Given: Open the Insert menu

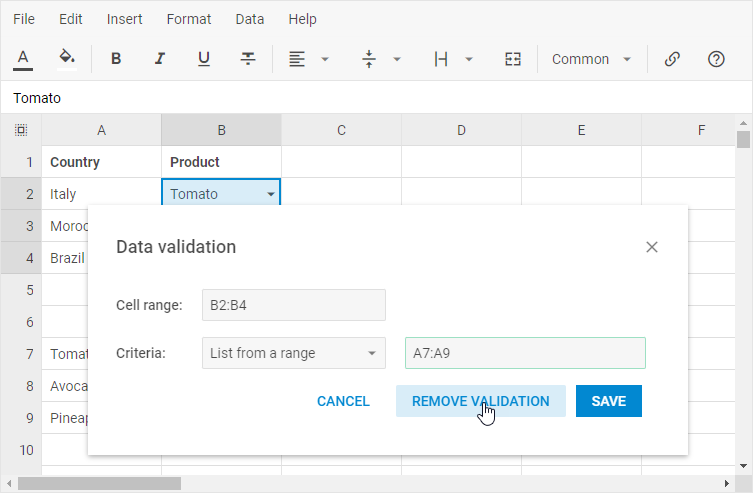Looking at the screenshot, I should click(x=124, y=19).
